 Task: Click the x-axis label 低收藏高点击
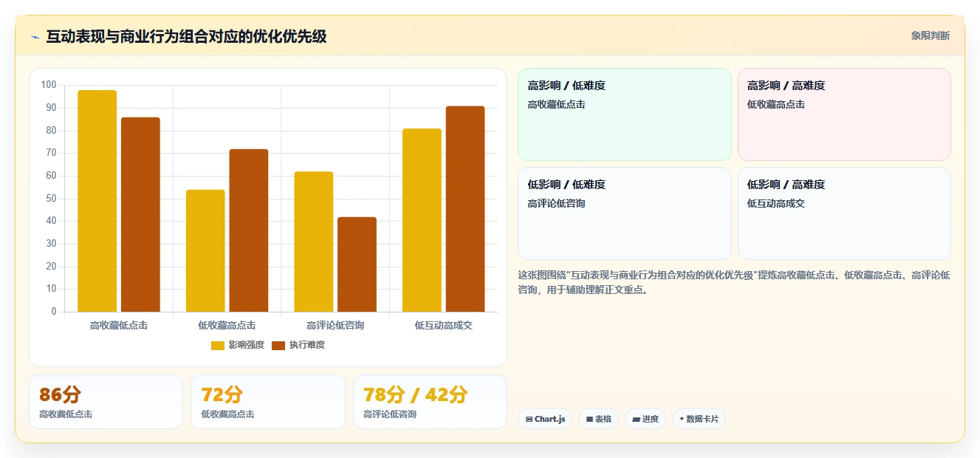click(x=227, y=325)
